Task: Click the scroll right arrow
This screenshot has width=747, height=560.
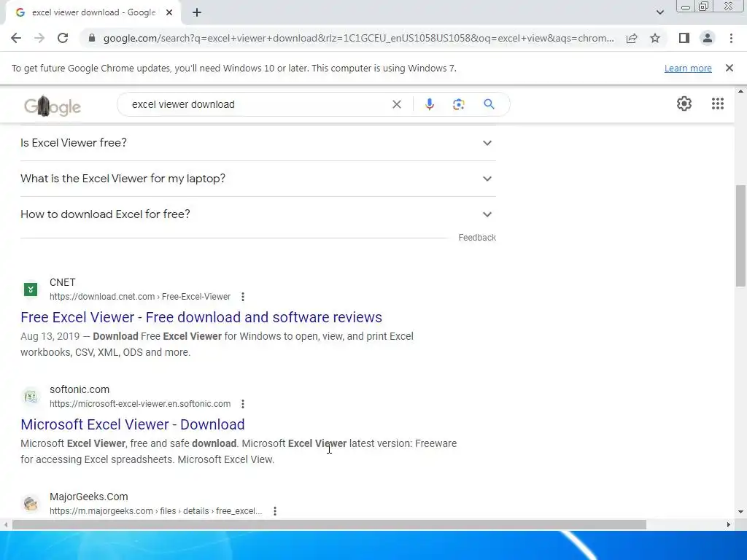Action: click(x=729, y=525)
